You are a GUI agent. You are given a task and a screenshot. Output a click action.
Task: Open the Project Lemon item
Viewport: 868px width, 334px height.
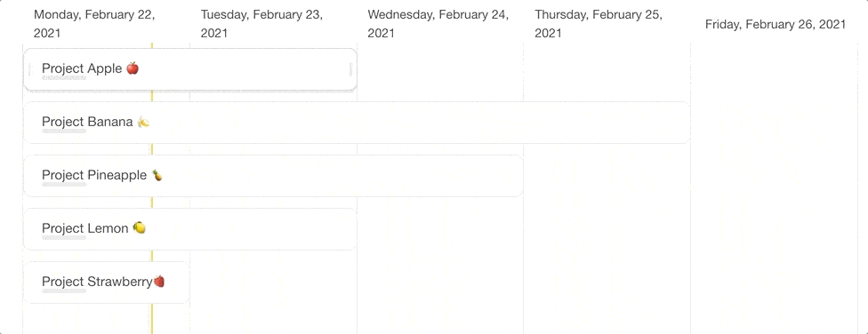click(x=190, y=229)
